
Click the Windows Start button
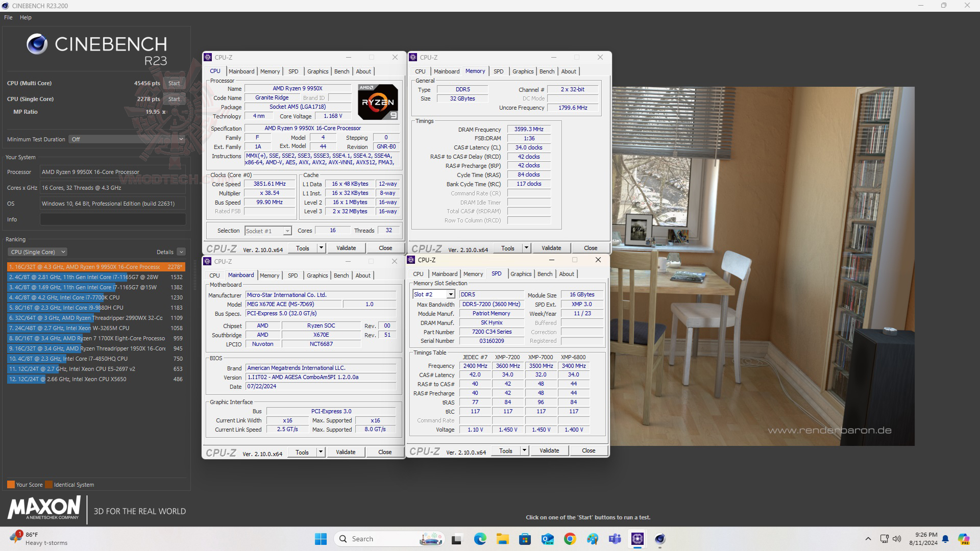321,539
